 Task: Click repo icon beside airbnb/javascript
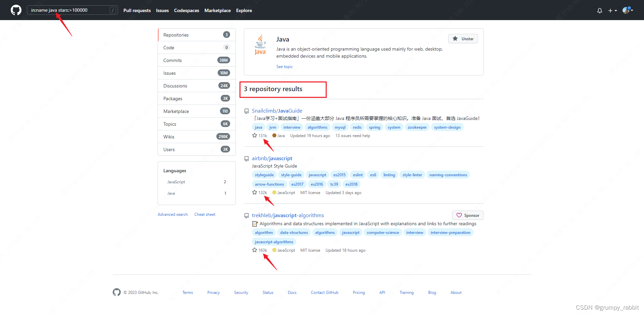pyautogui.click(x=247, y=159)
